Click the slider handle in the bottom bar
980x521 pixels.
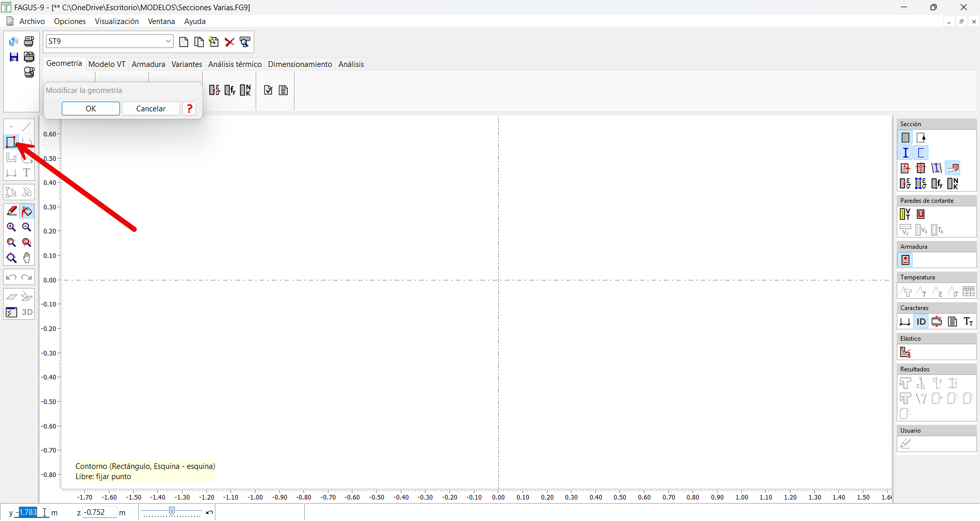pyautogui.click(x=172, y=511)
